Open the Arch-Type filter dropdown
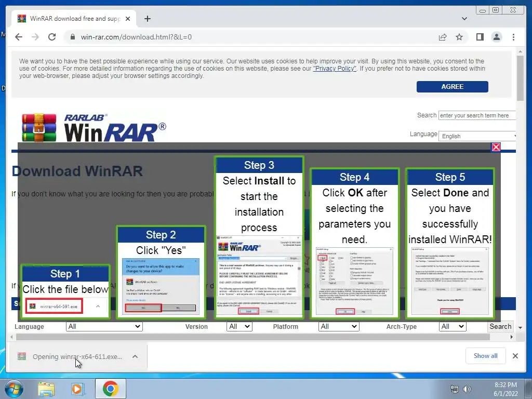 coord(453,326)
